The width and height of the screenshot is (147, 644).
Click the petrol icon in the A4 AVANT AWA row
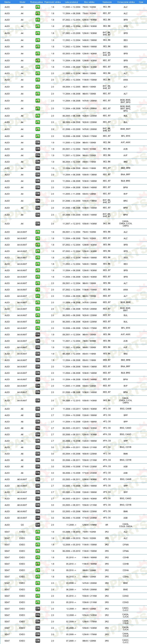pyautogui.click(x=38, y=289)
